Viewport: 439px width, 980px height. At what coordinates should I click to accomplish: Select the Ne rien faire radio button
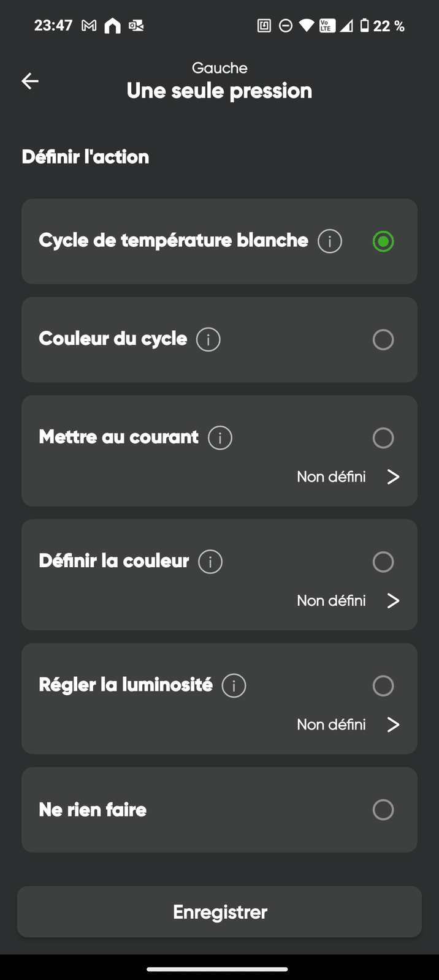tap(383, 810)
